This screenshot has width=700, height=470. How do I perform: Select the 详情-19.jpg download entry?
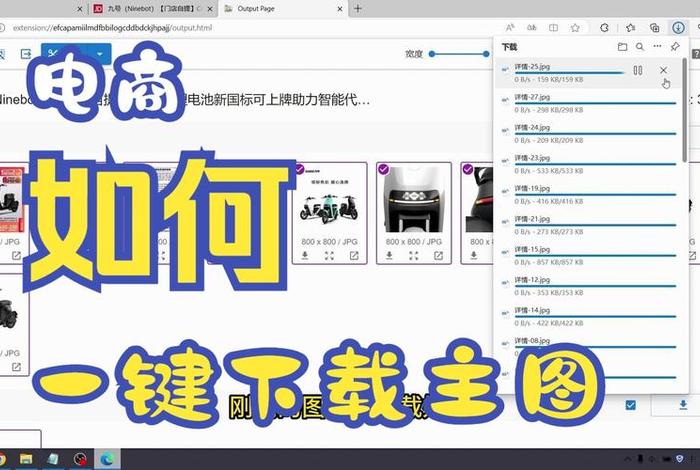(x=588, y=195)
